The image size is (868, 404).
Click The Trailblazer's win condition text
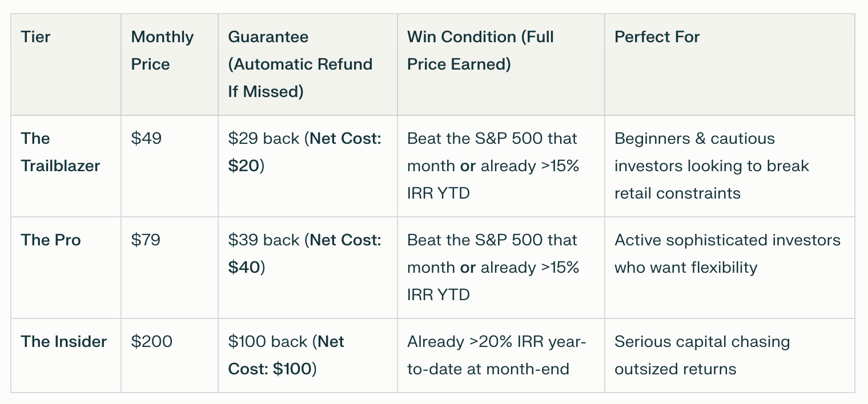pos(493,166)
